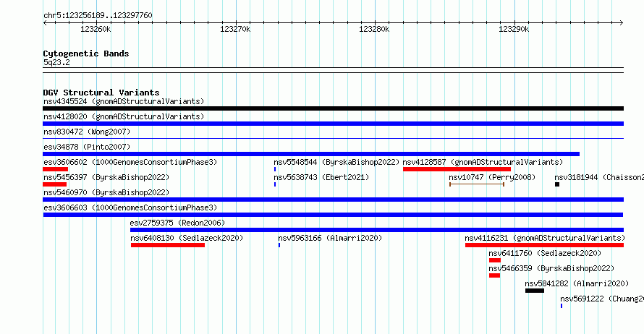Select the black square under nsv3181944
This screenshot has height=334, width=644.
[557, 184]
